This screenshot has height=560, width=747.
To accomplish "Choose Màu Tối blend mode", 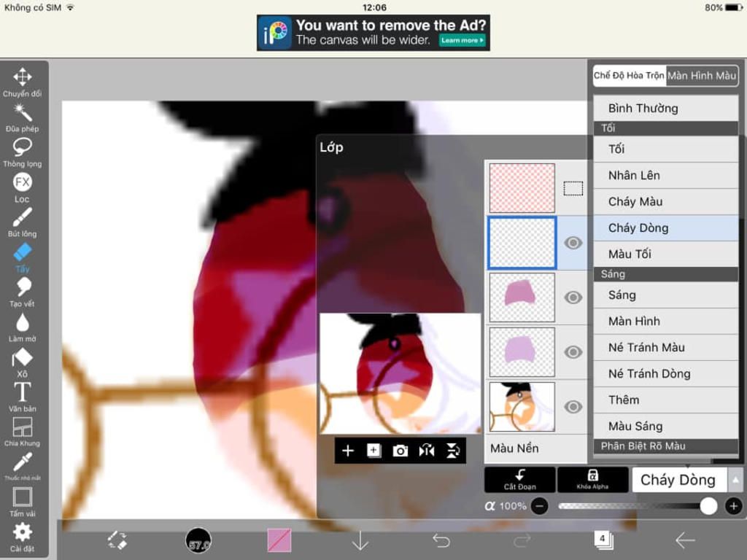I will tap(666, 254).
